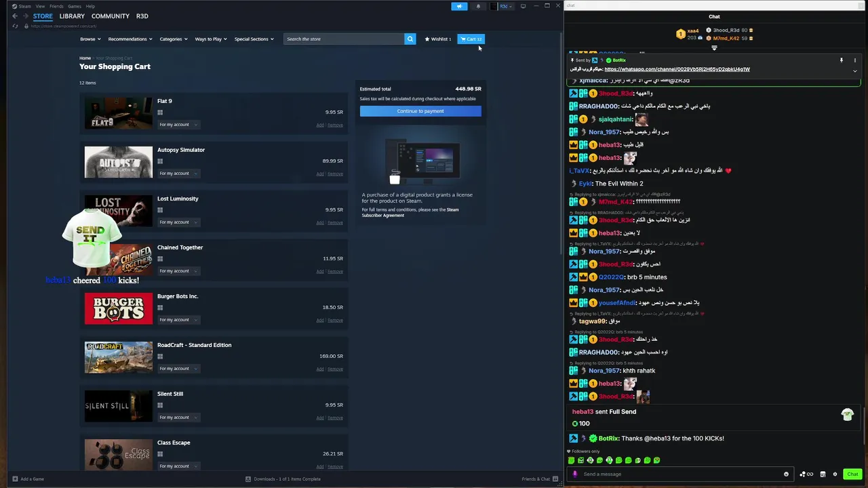Screen dimensions: 868x488
Task: Pick the last green quick emote
Action: tap(656, 460)
